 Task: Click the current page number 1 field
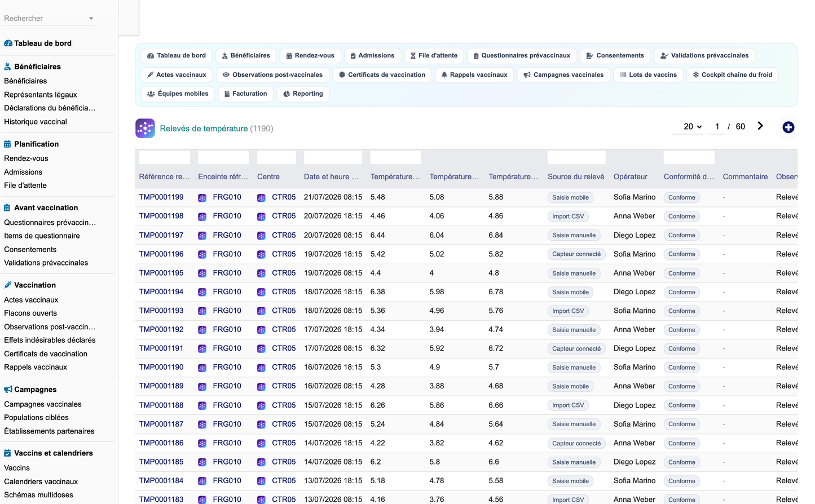tap(717, 127)
